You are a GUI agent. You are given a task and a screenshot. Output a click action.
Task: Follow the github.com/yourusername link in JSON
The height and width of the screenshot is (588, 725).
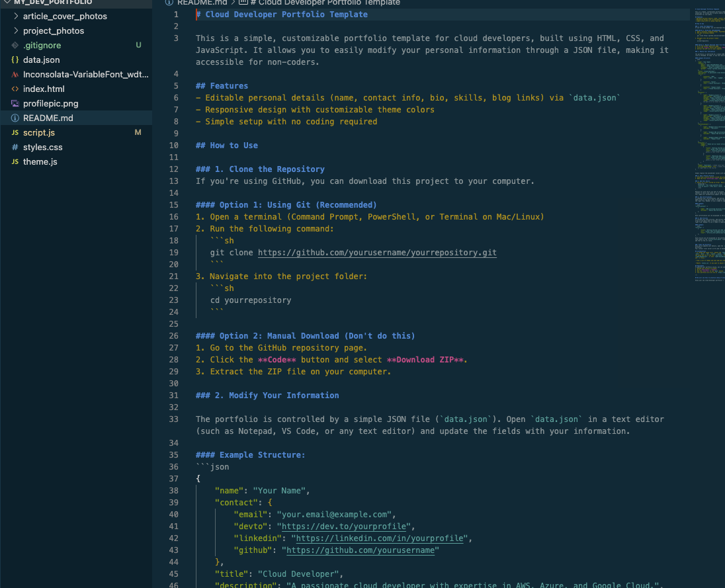coord(361,550)
